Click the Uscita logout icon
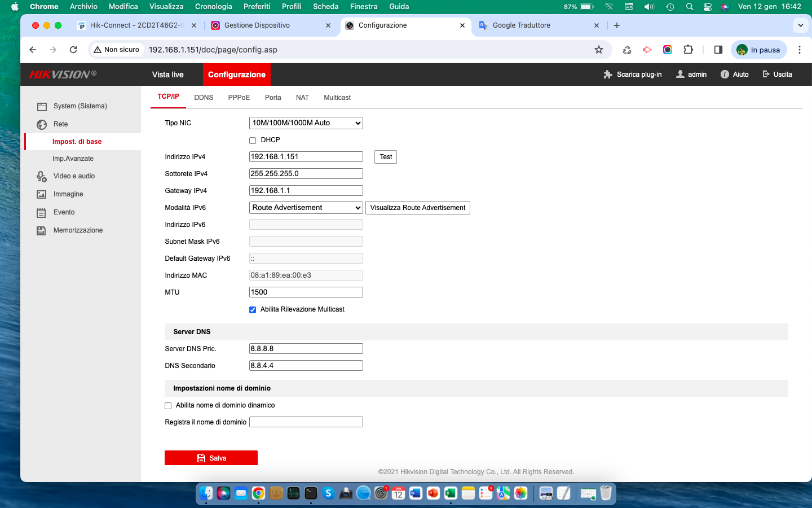The height and width of the screenshot is (508, 812). (x=766, y=75)
